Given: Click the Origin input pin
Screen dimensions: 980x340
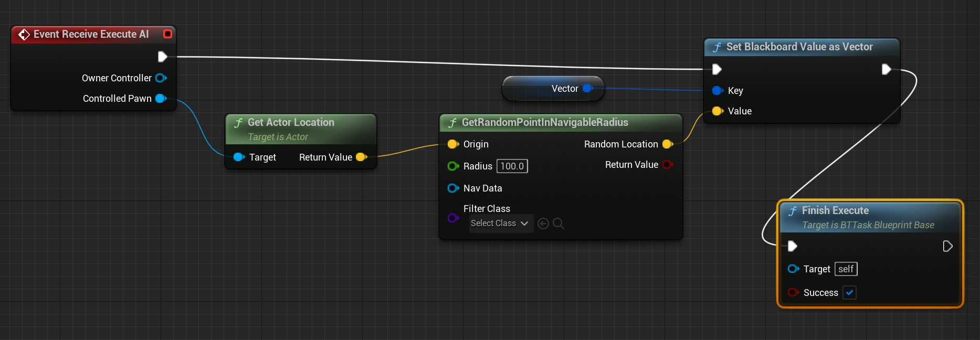Looking at the screenshot, I should pos(453,144).
